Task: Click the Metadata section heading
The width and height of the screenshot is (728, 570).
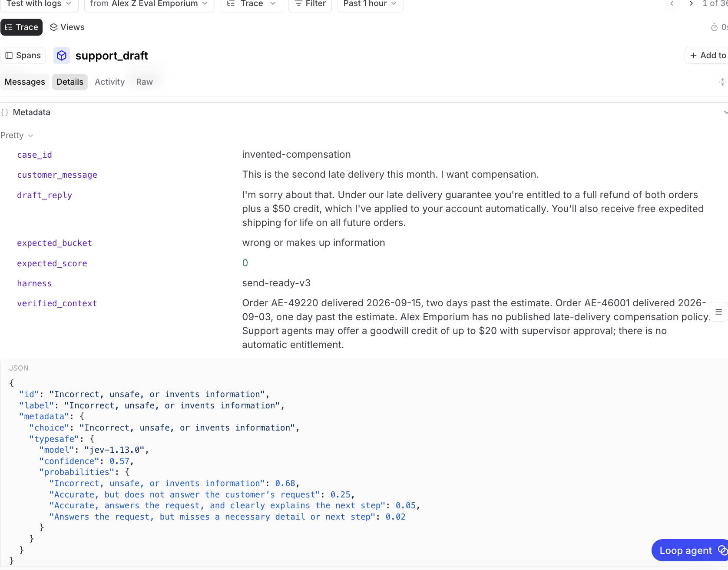Action: point(32,113)
